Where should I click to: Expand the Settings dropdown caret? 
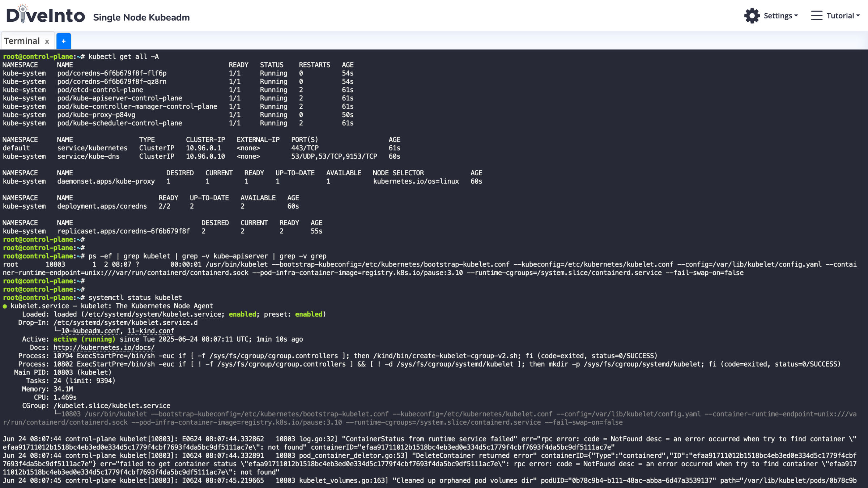(796, 16)
